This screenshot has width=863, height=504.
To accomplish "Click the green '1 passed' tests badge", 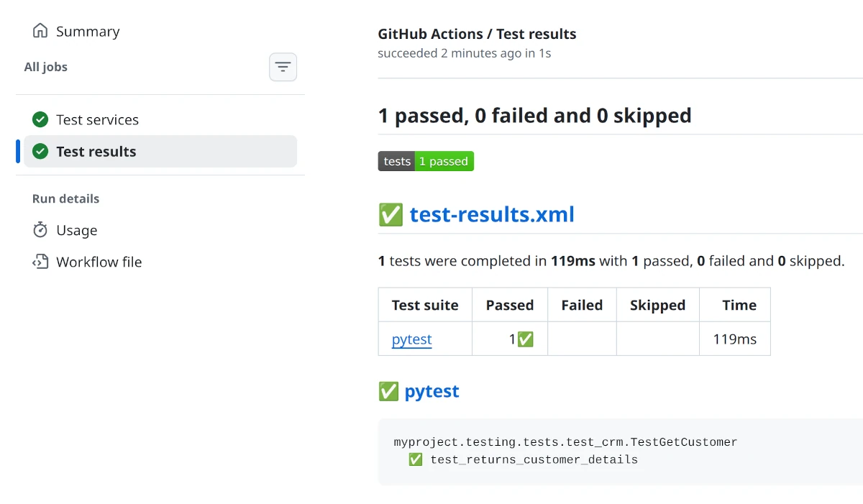I will [x=444, y=162].
